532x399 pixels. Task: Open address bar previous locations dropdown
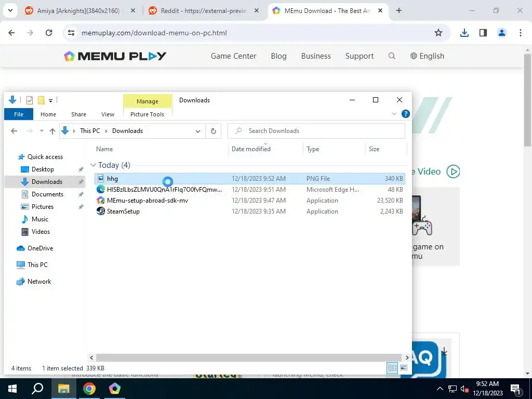pyautogui.click(x=198, y=131)
